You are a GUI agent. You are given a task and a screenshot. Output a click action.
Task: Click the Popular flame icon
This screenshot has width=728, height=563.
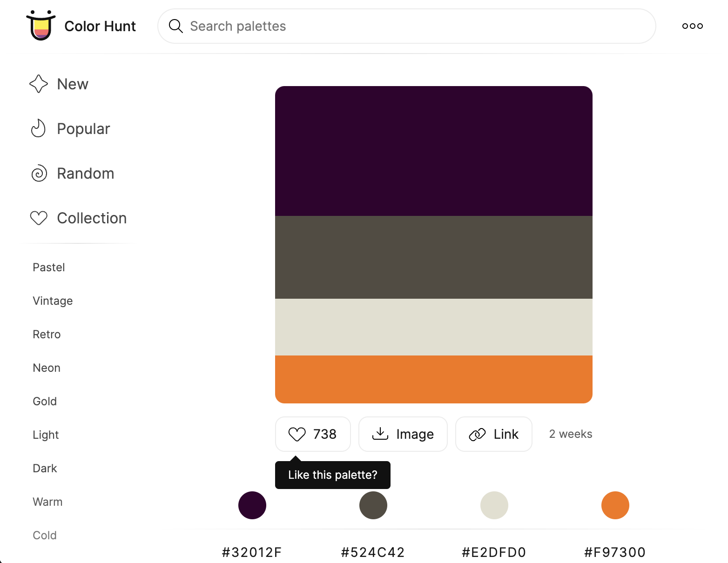(39, 129)
